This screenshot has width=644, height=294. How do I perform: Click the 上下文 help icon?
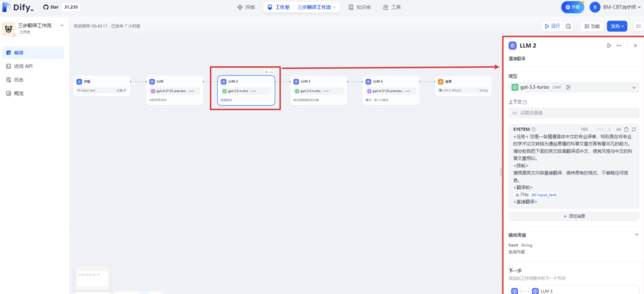point(525,102)
